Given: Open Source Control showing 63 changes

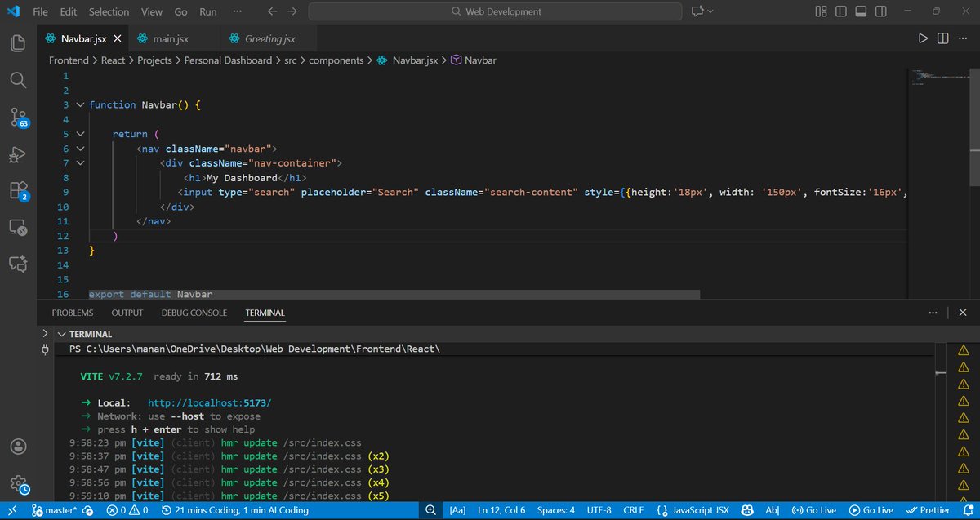Looking at the screenshot, I should [17, 117].
